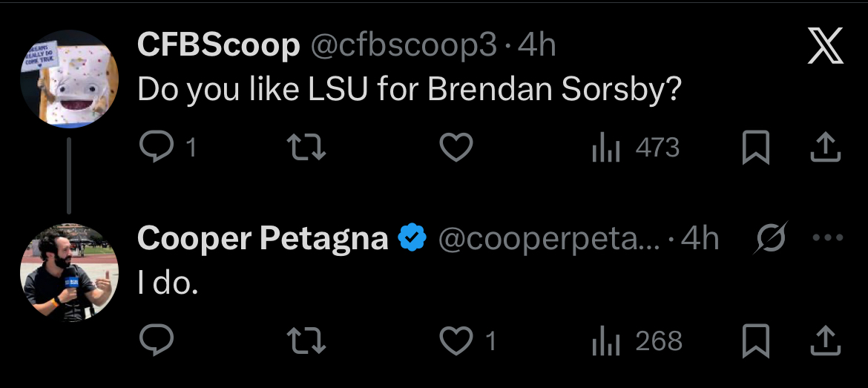The height and width of the screenshot is (388, 868).
Task: Reply to CFBScoop's tweet
Action: click(x=157, y=149)
